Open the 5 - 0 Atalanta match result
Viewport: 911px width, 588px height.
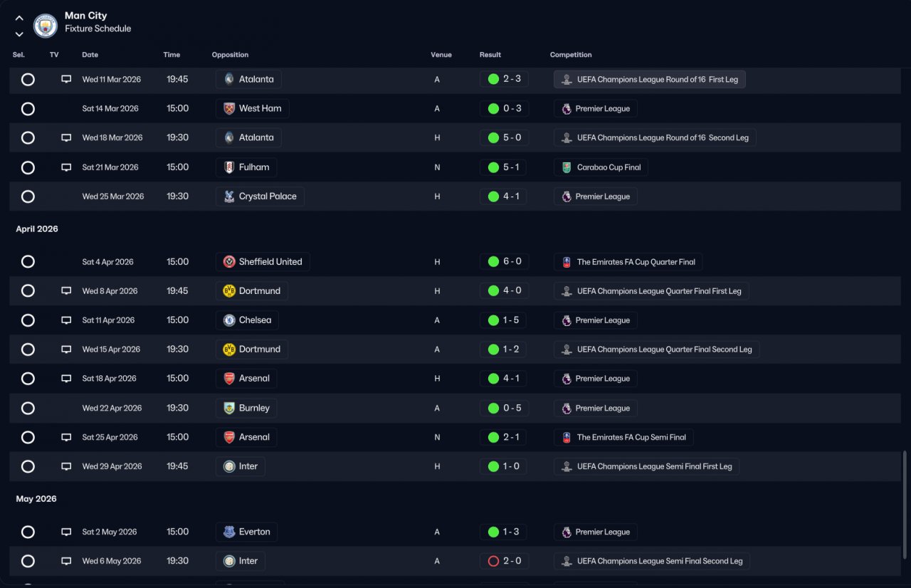504,137
